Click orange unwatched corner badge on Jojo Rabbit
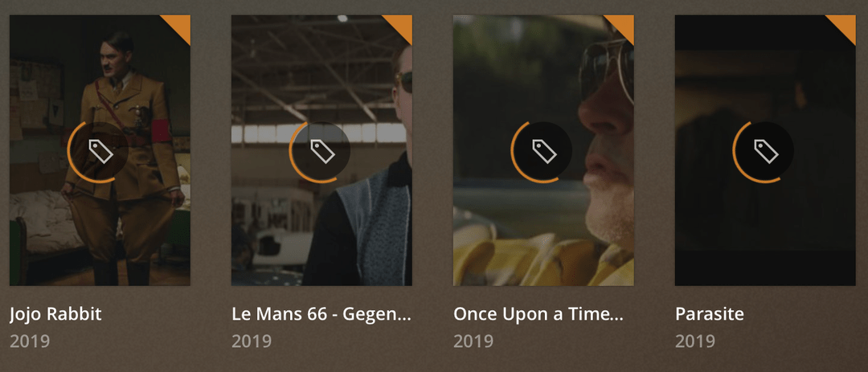Image resolution: width=868 pixels, height=372 pixels. 180,25
